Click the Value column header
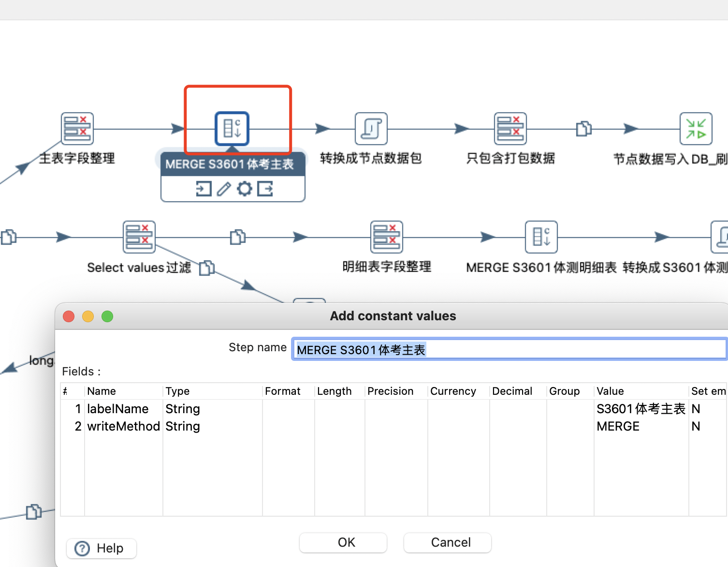The height and width of the screenshot is (567, 728). click(641, 391)
